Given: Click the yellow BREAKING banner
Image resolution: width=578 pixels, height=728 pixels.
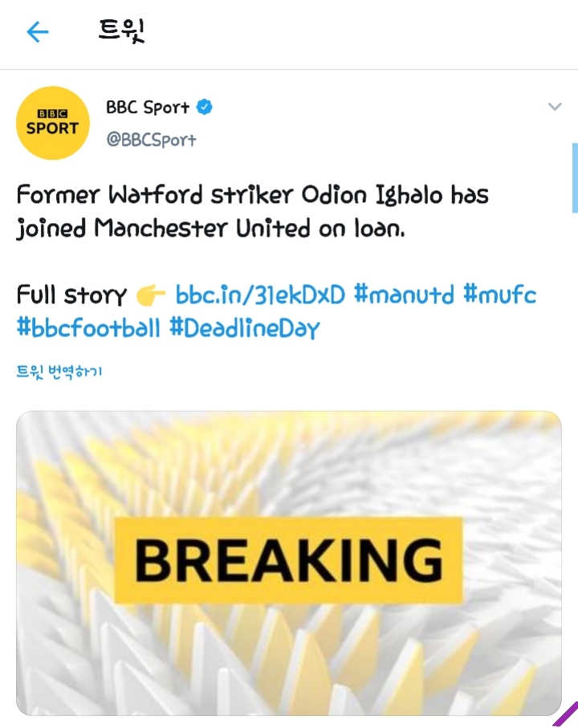Looking at the screenshot, I should pos(289,559).
